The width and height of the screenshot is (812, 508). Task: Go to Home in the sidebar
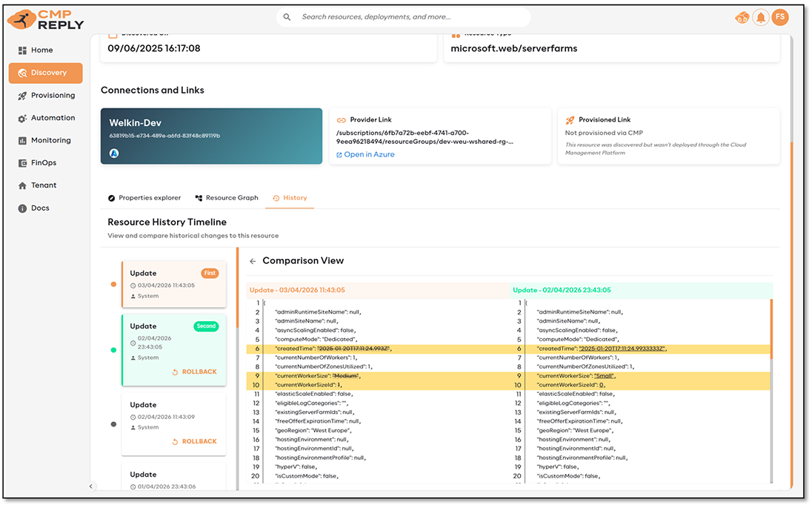41,50
